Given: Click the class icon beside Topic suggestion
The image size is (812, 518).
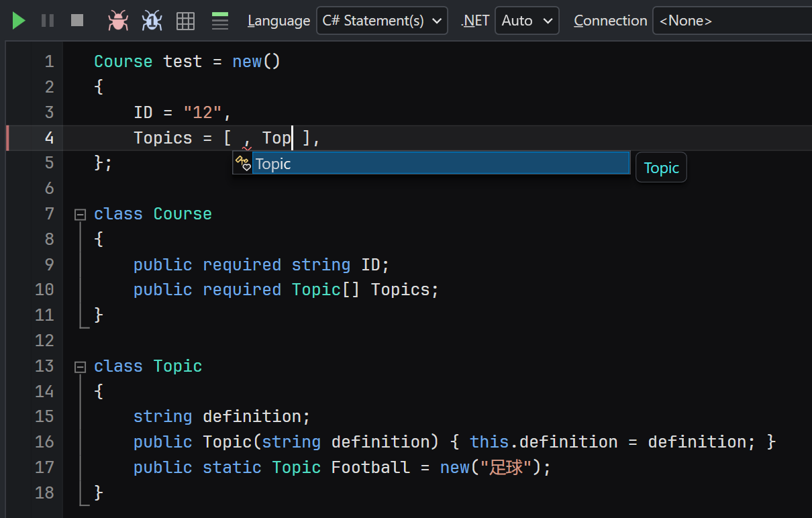Looking at the screenshot, I should coord(242,163).
